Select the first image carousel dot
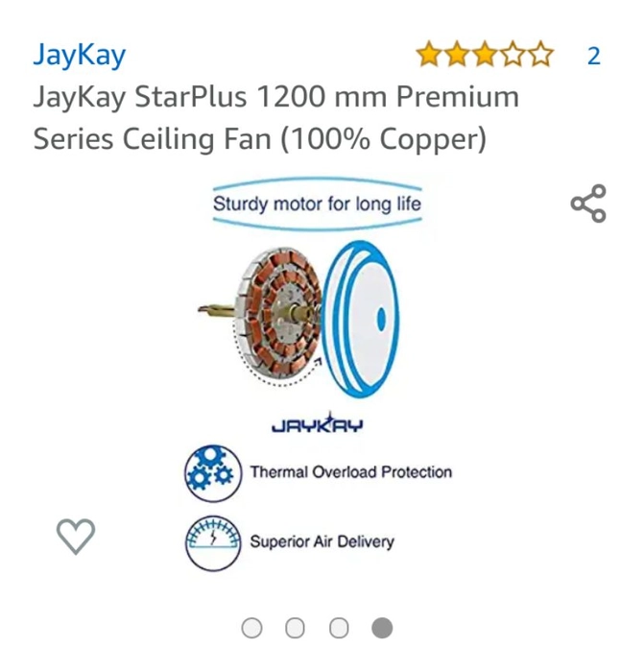Screen dimensions: 620x672 click(x=252, y=628)
